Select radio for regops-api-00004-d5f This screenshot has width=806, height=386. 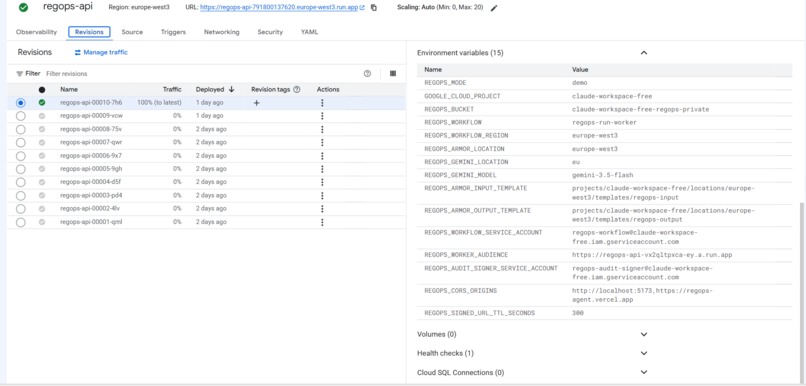(21, 182)
